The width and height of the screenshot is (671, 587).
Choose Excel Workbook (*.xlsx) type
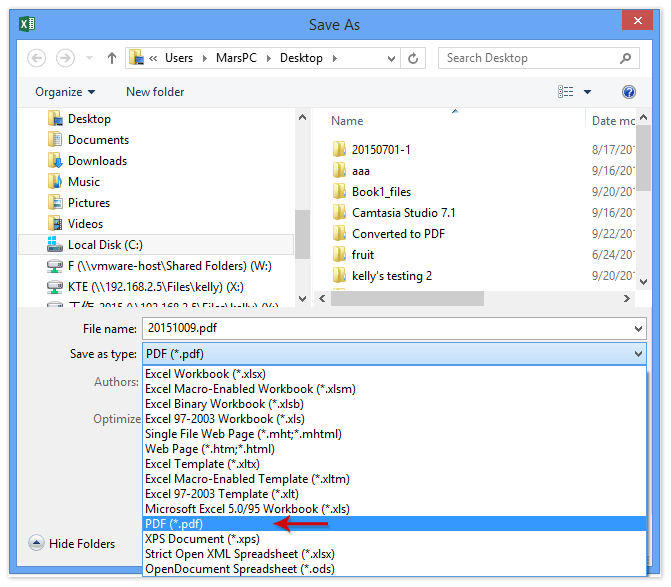coord(394,374)
